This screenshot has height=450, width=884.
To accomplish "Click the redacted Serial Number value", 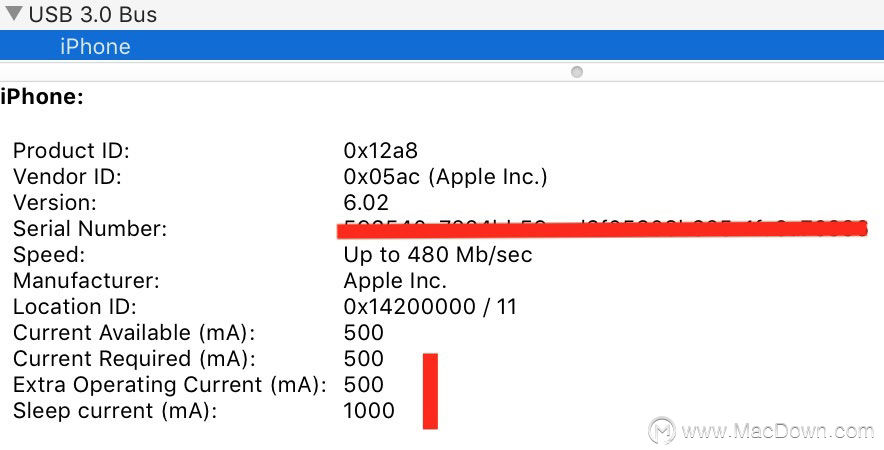I will tap(603, 228).
